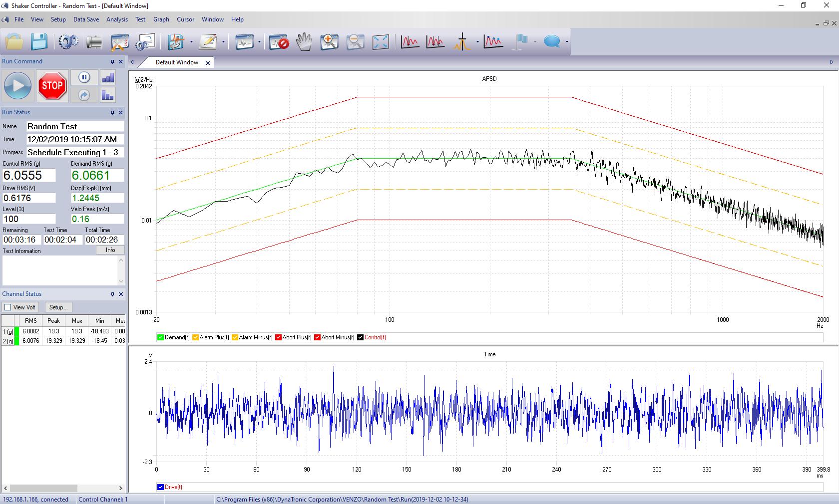The height and width of the screenshot is (504, 839).
Task: Click the Save floppy disk icon
Action: pos(39,42)
